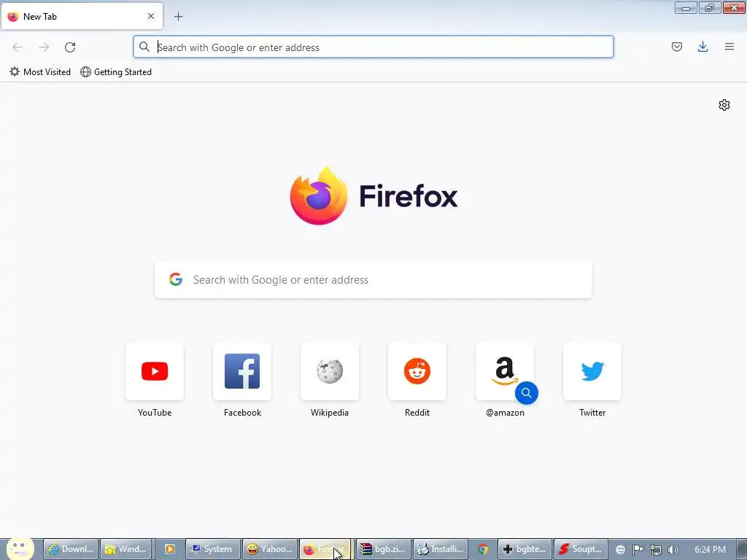Click the Twitter label text
The width and height of the screenshot is (747, 560).
tap(592, 413)
